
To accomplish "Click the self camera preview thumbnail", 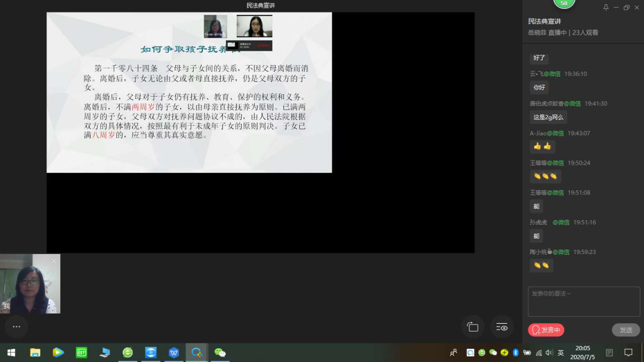I will (30, 285).
